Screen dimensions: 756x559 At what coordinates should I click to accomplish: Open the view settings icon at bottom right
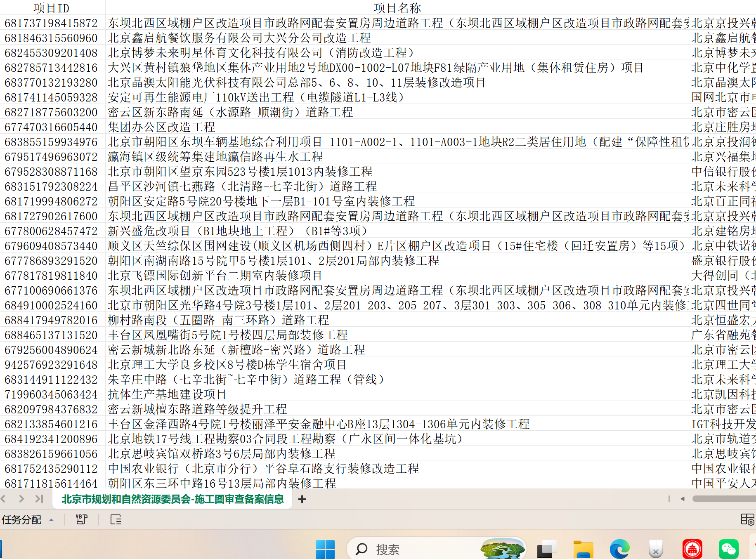[747, 519]
